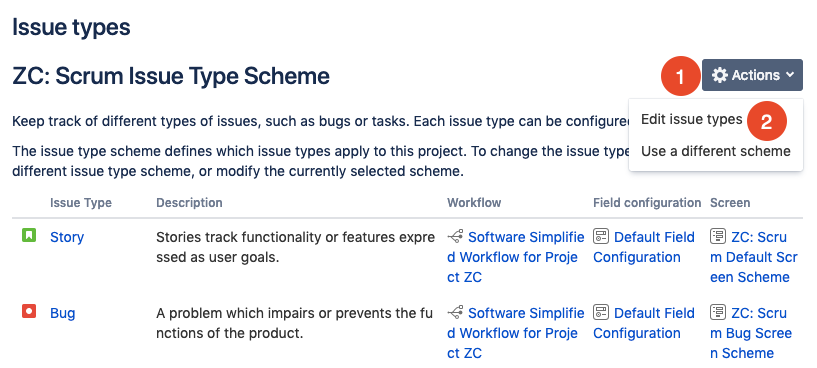Image resolution: width=817 pixels, height=368 pixels.
Task: Click the screen scheme icon in the Bug row
Action: [x=718, y=313]
